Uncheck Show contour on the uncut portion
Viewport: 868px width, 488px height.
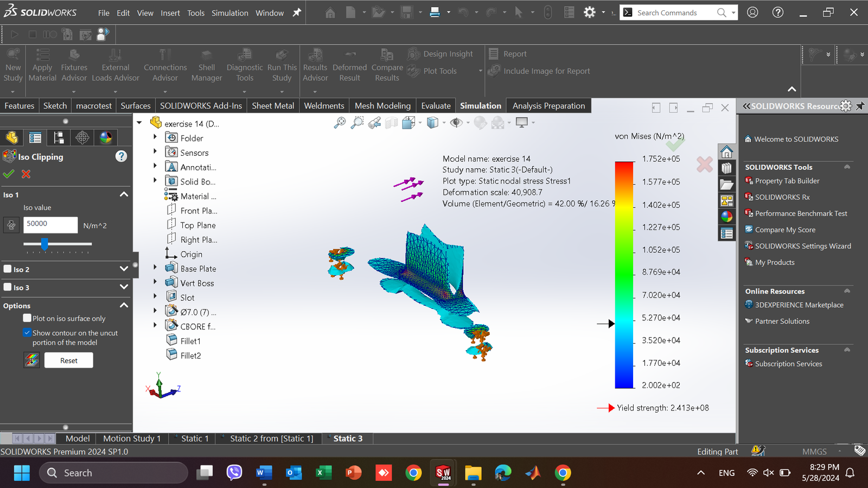click(27, 333)
